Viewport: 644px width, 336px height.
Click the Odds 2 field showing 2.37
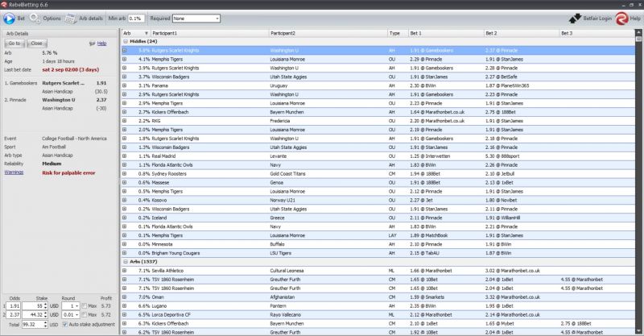(x=13, y=314)
